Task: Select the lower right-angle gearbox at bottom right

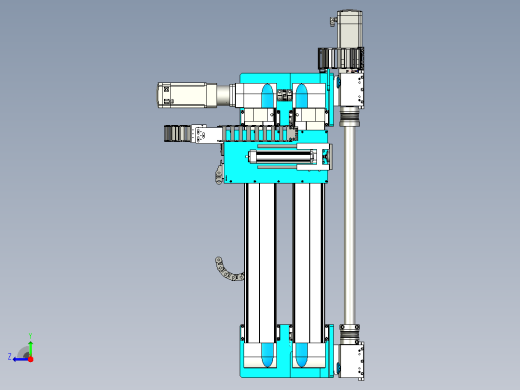Action: click(x=352, y=360)
